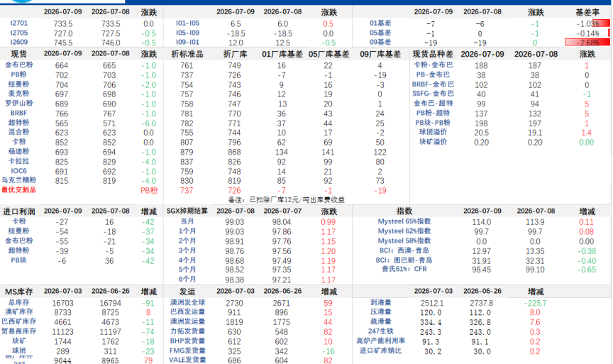Image resolution: width=613 pixels, height=364 pixels.
Task: Select the 基差率 column header
Action: [x=587, y=13]
